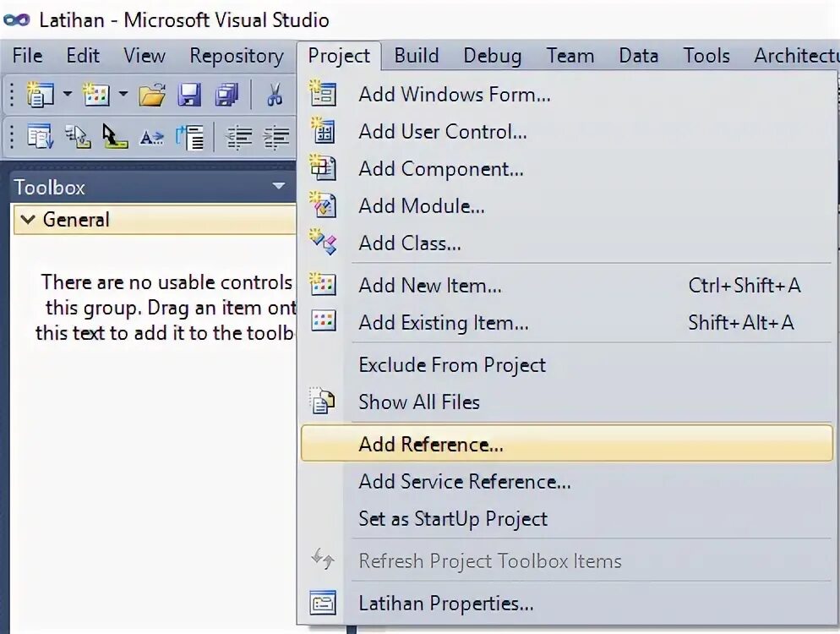Image resolution: width=840 pixels, height=634 pixels.
Task: Choose Add Service Reference entry
Action: click(567, 481)
